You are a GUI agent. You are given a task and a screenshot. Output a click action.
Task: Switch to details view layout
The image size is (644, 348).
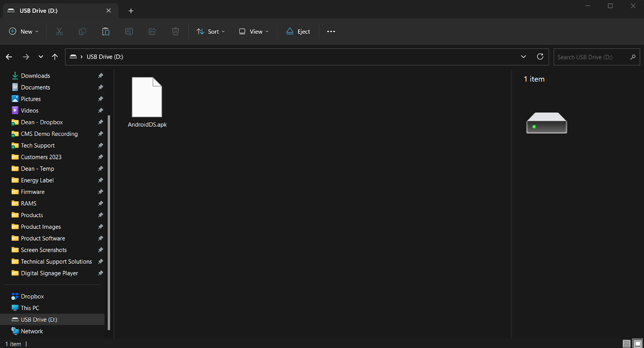[626, 344]
